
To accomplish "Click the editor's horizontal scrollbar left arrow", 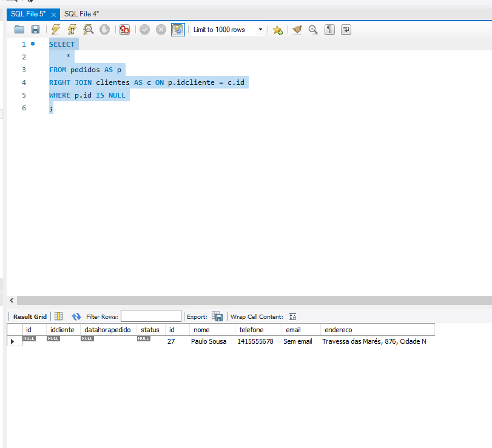I will tap(12, 300).
